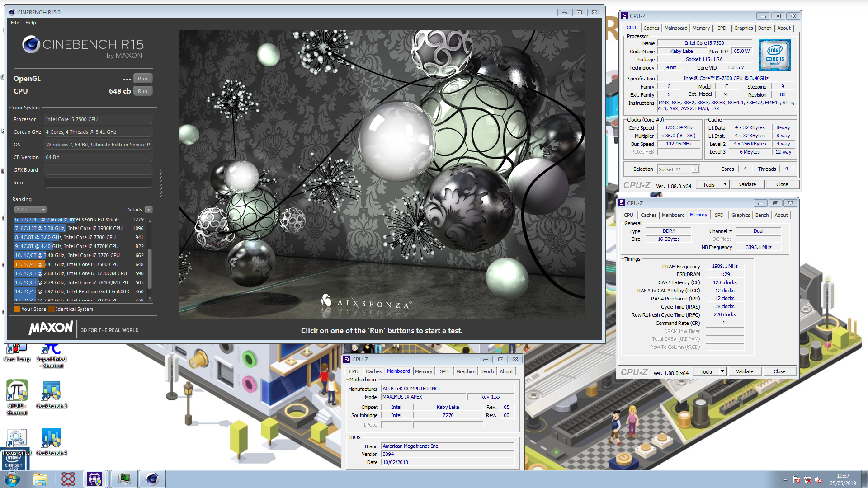
Task: Open Bench tab in memory CPU-Z window
Action: click(x=762, y=215)
